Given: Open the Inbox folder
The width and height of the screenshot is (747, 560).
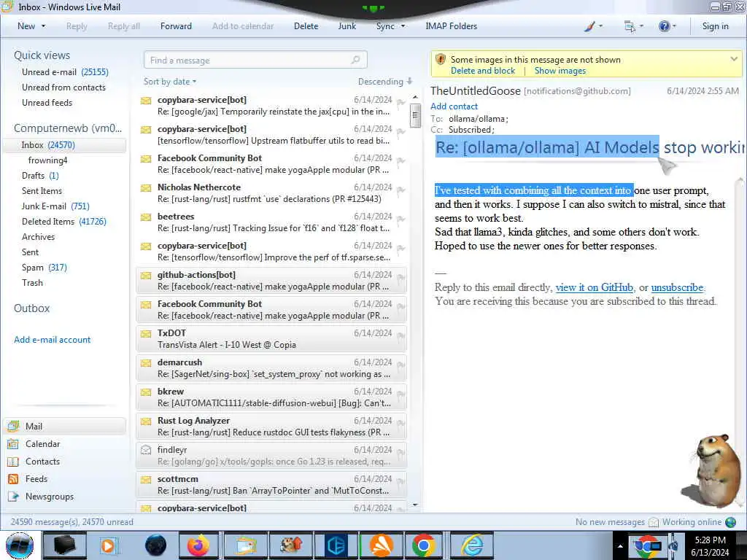Looking at the screenshot, I should click(64, 145).
